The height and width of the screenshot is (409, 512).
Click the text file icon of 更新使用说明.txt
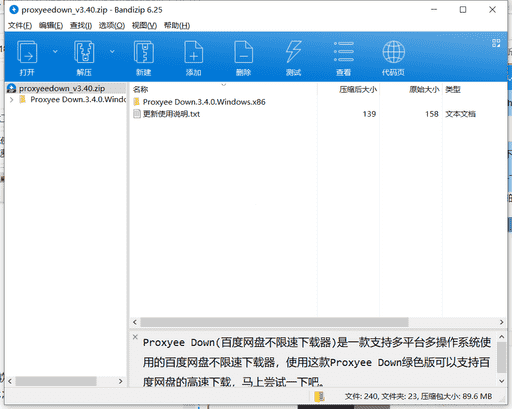point(137,114)
